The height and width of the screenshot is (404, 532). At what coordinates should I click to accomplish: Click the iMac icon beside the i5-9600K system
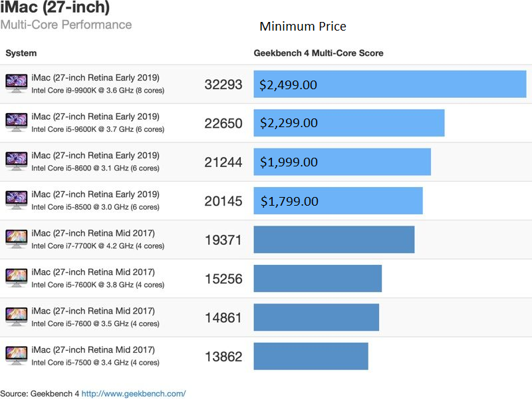coord(16,122)
